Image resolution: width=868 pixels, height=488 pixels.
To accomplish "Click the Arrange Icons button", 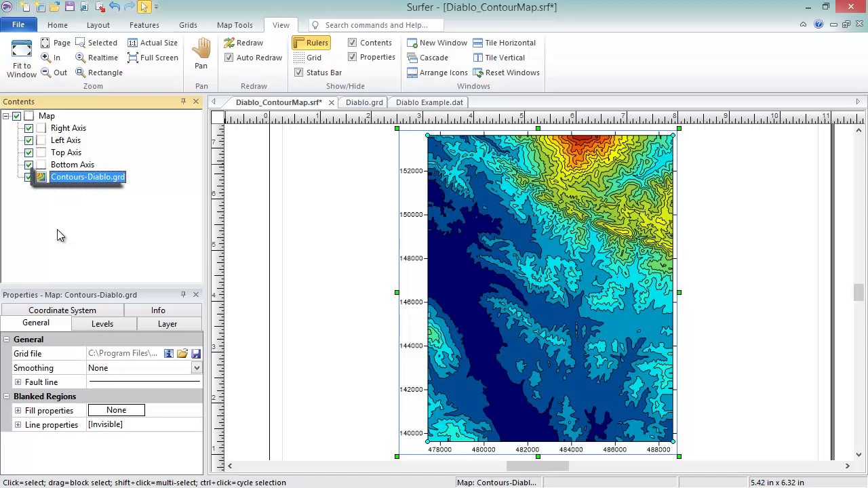I will click(437, 73).
